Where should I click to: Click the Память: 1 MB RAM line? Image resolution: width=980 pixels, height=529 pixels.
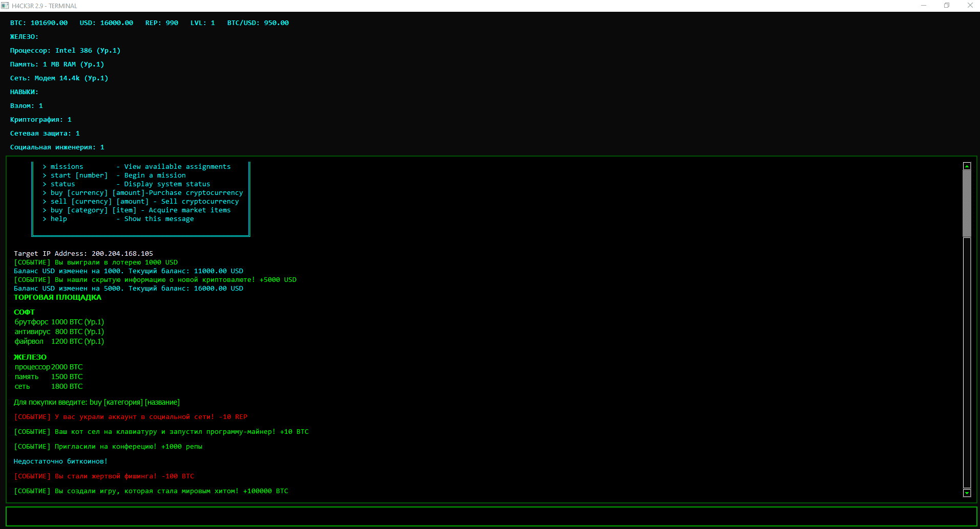coord(57,64)
